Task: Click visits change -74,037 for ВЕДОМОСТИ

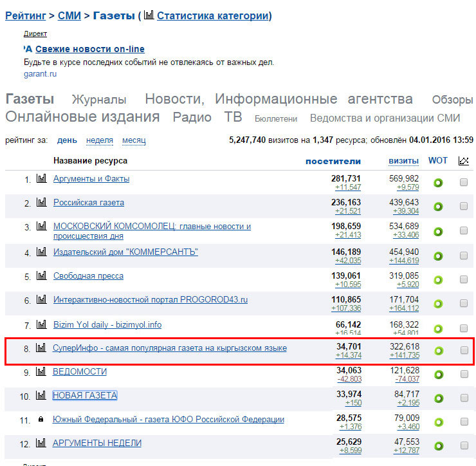Action: [x=407, y=379]
